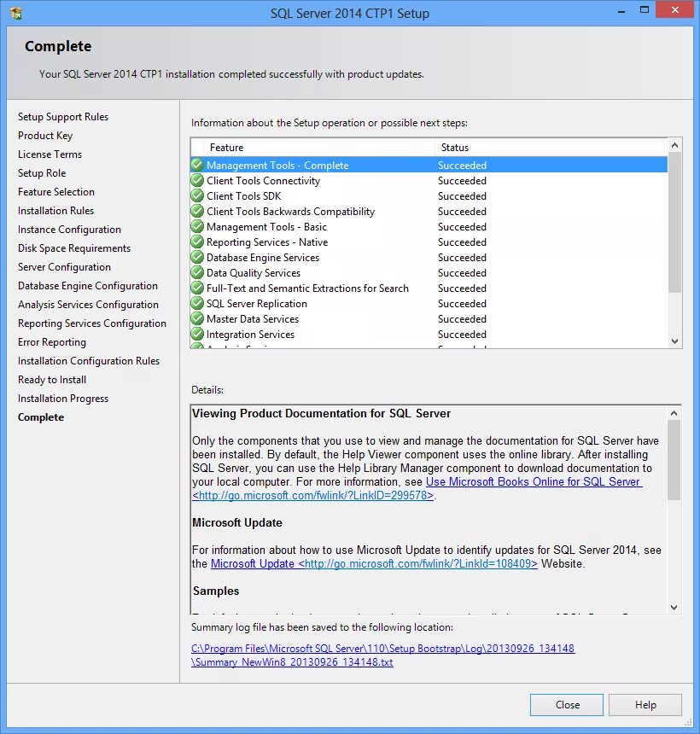Screen dimensions: 700x734
Task: Select the Setup Support Rules step
Action: 63,117
